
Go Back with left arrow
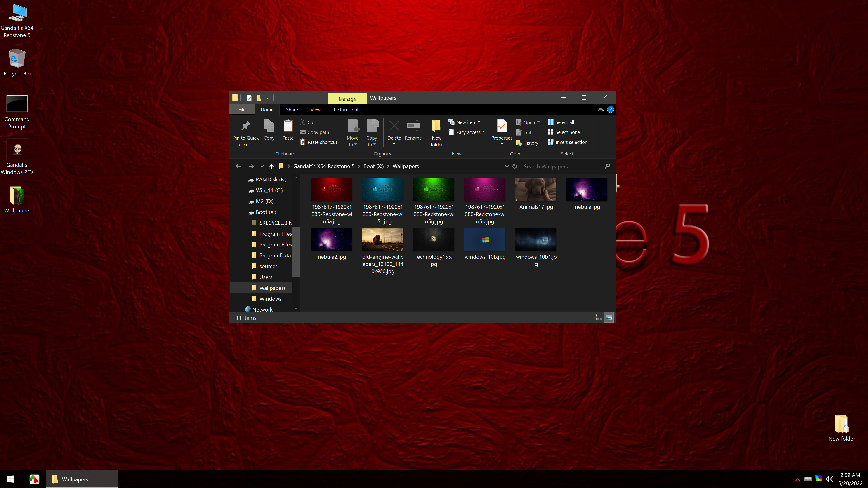pyautogui.click(x=238, y=166)
